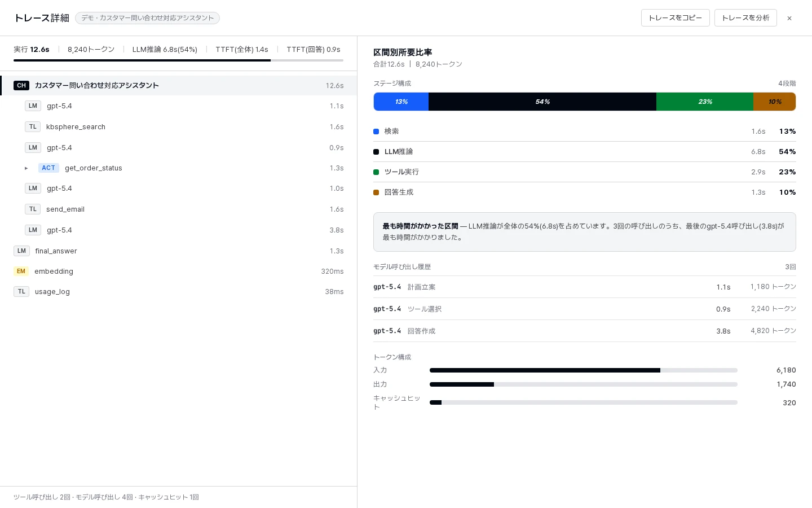Click the execution progress bar under stats
This screenshot has height=508, width=812.
178,60
